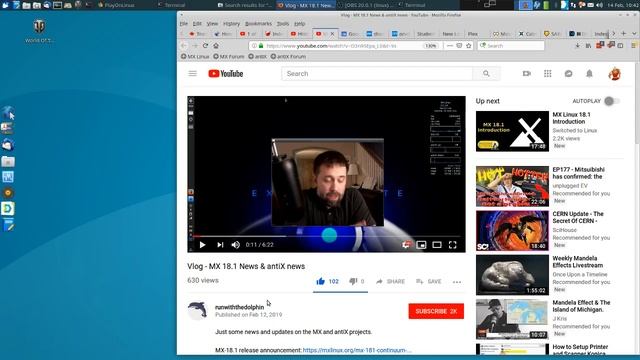The width and height of the screenshot is (640, 360).
Task: Open the Firefox History menu
Action: [231, 24]
